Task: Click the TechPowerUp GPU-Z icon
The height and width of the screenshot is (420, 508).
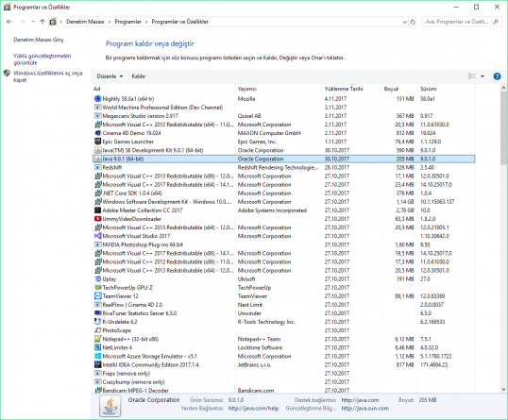Action: click(97, 288)
